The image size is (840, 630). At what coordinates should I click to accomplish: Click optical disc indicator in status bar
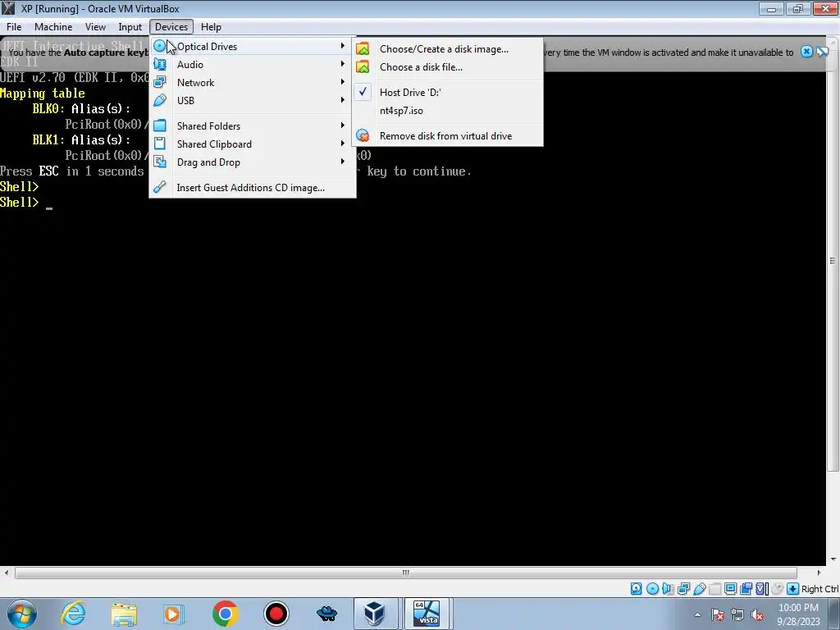pyautogui.click(x=652, y=589)
